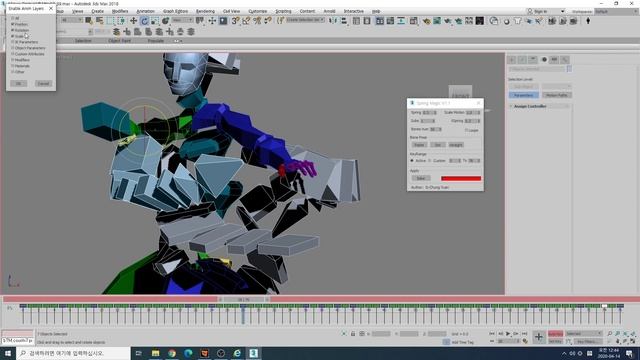This screenshot has width=640, height=360.
Task: Open the Selected key filter dropdown
Action: pos(584,333)
